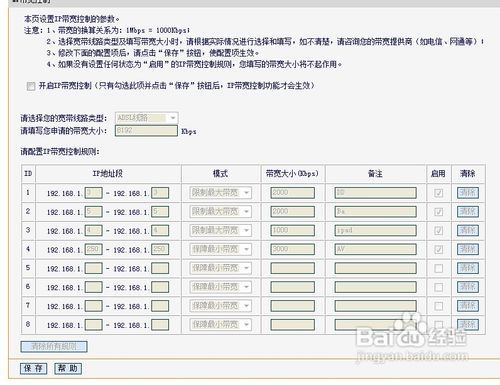Click the bandwidth field of rule 2
Screen dimensions: 500x385
pyautogui.click(x=292, y=212)
